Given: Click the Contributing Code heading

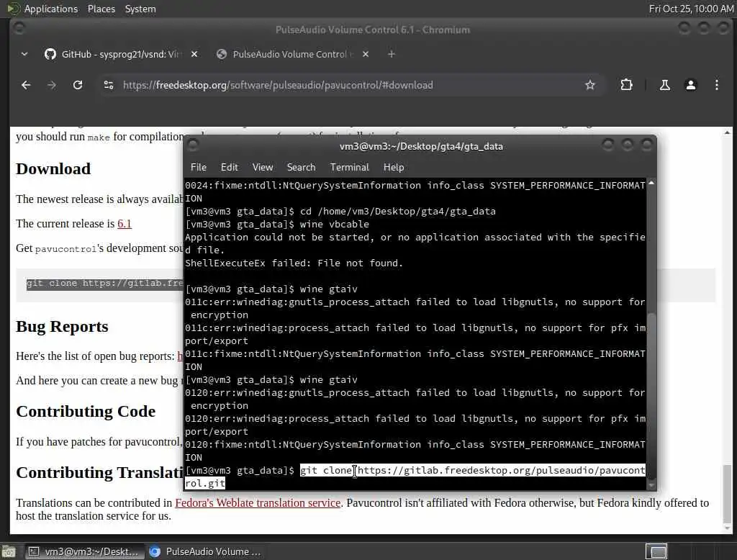Looking at the screenshot, I should (86, 412).
